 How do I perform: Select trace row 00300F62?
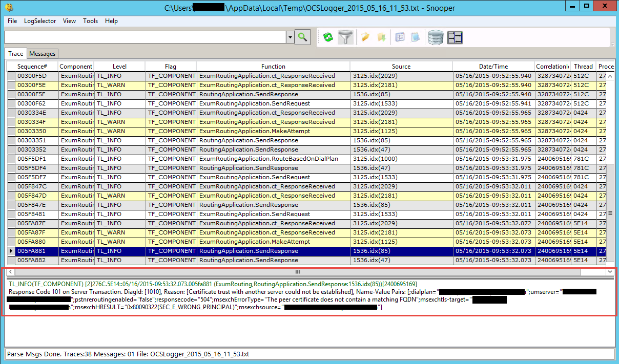tap(306, 103)
